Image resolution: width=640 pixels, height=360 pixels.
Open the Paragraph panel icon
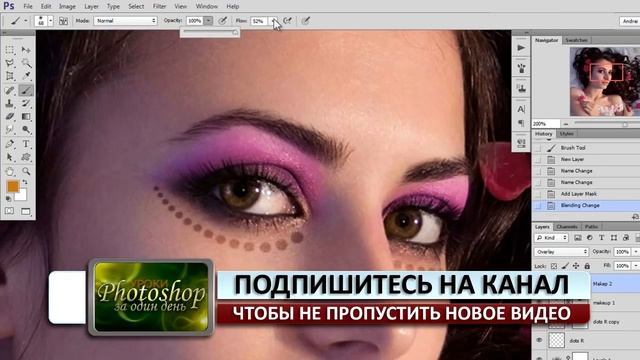(521, 123)
